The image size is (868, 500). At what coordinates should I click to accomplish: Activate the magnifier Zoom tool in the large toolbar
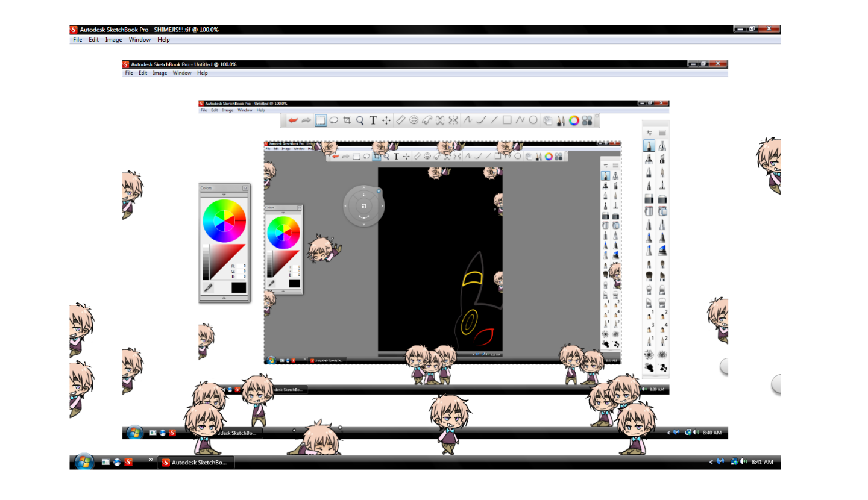pos(360,120)
